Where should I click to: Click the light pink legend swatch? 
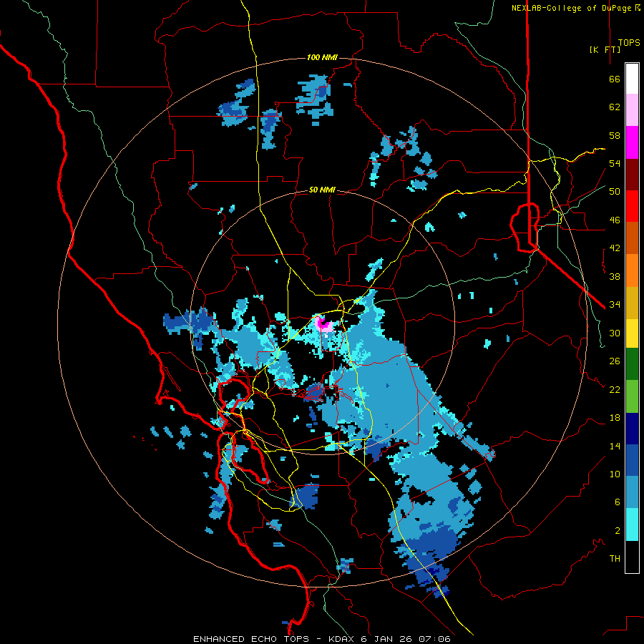click(x=632, y=110)
